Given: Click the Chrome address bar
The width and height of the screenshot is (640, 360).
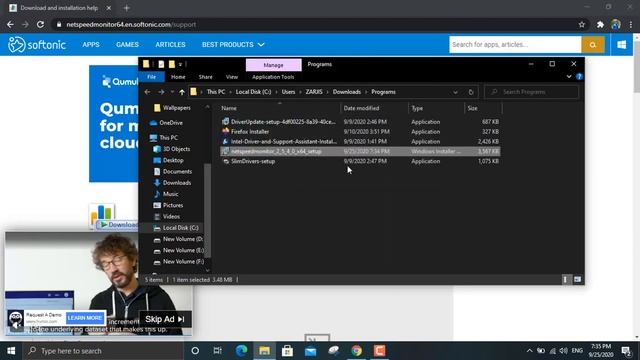Looking at the screenshot, I should 314,24.
